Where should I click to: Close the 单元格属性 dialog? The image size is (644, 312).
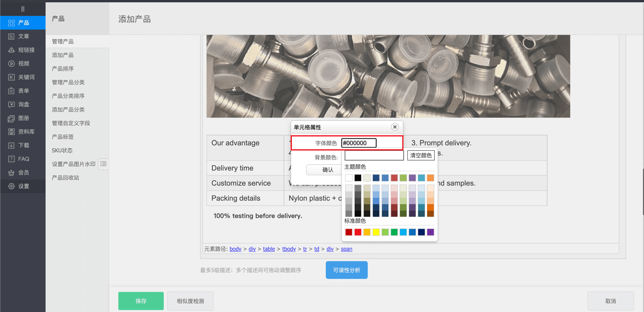[x=394, y=127]
